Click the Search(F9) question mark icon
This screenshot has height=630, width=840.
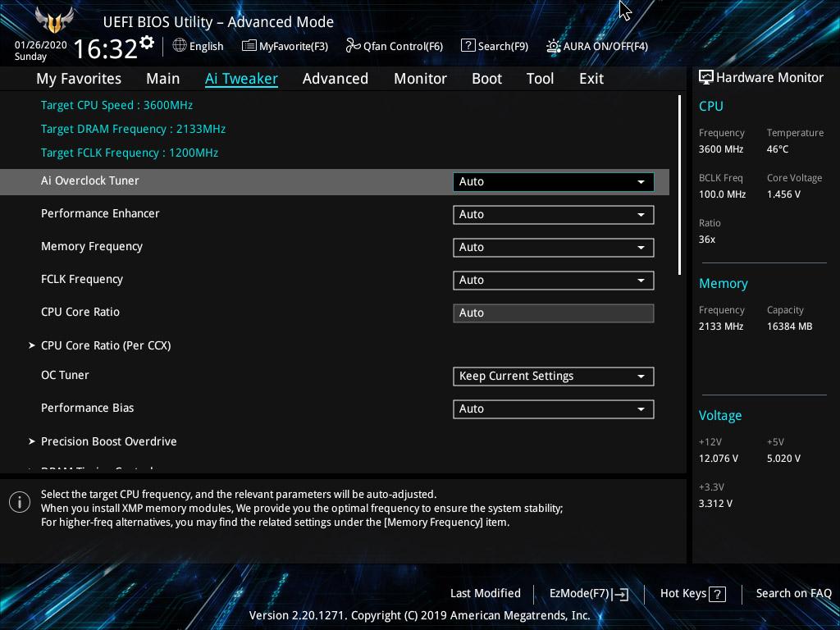[x=468, y=46]
